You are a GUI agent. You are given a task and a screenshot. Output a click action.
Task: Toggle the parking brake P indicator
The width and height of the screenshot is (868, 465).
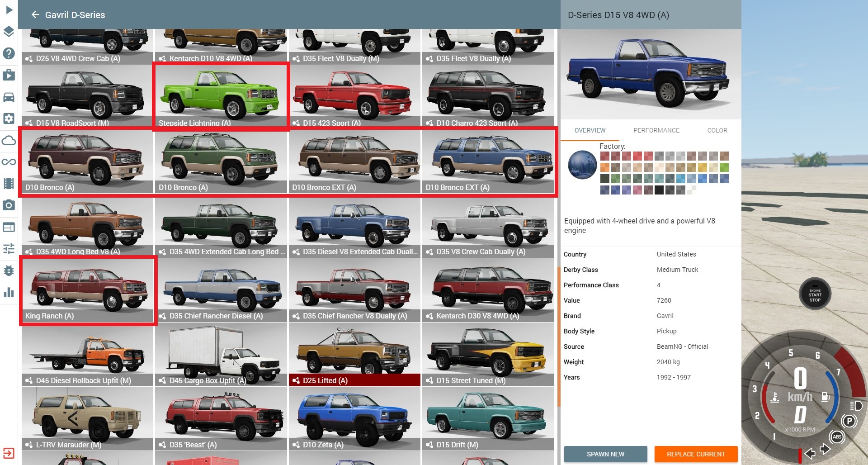(849, 422)
